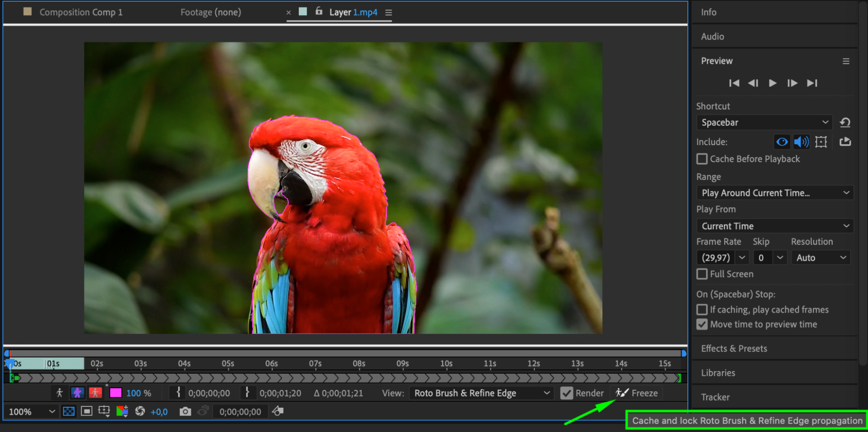Click the take snapshot camera icon
Viewport: 868px width, 432px height.
(x=185, y=412)
